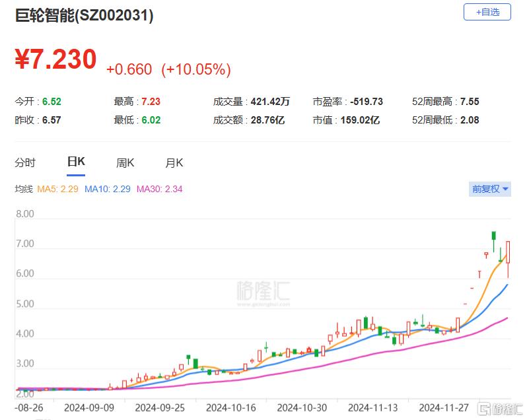Open the 周K weekly chart tab
Viewport: 527px width, 420px height.
pos(125,163)
